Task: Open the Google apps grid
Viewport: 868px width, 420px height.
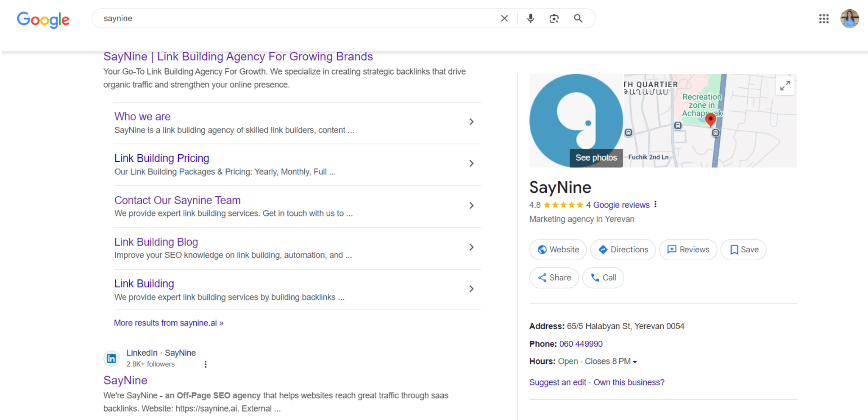Action: [x=823, y=19]
